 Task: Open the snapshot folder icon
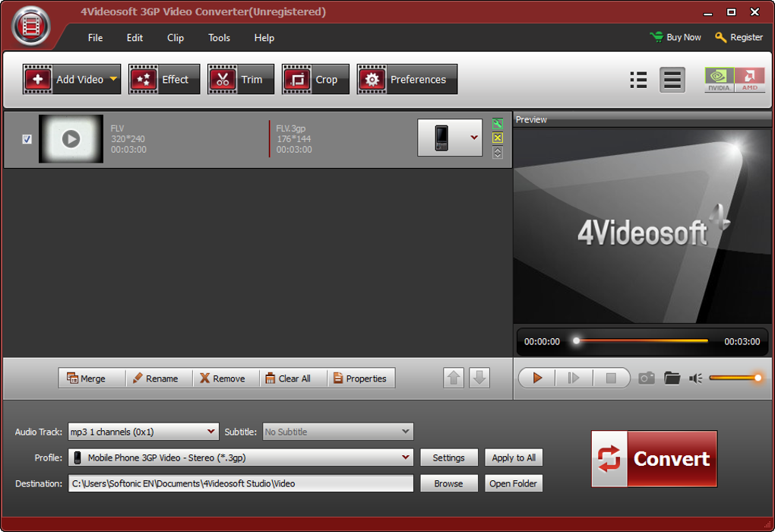pyautogui.click(x=672, y=378)
